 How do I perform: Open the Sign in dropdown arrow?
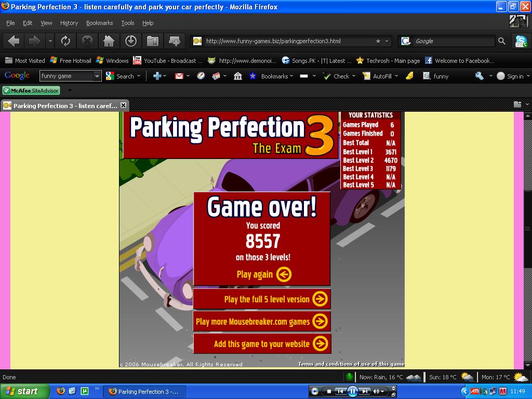pos(528,76)
